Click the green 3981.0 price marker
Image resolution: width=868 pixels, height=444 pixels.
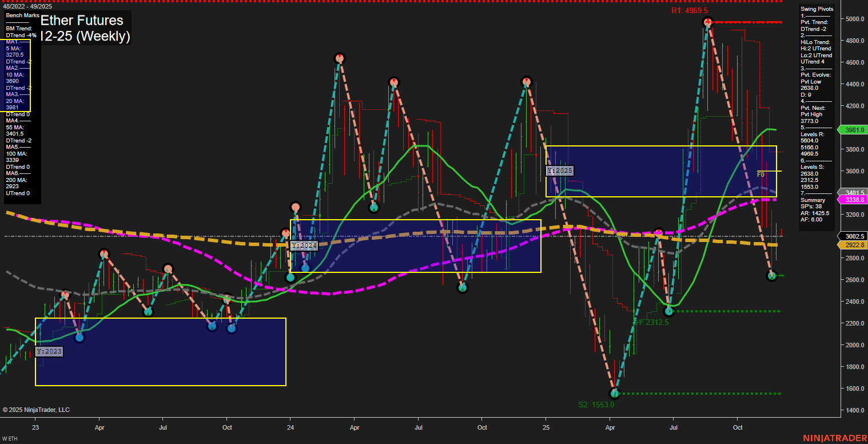point(853,130)
